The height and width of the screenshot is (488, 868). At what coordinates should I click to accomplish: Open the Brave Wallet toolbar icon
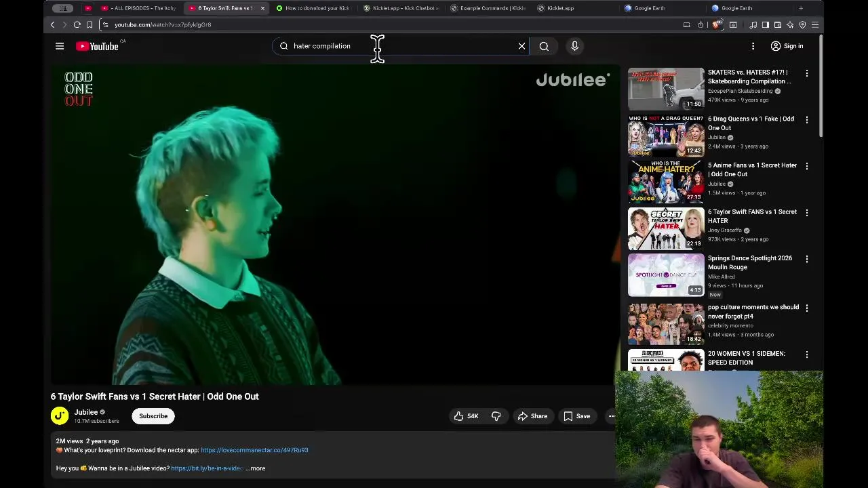click(x=778, y=24)
